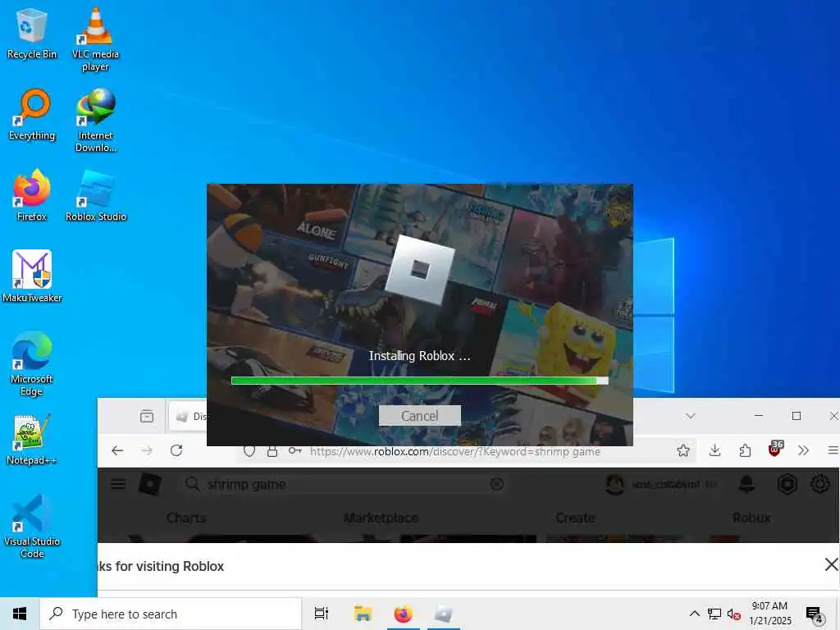The image size is (840, 630).
Task: Open Roblox site hamburger navigation menu
Action: pyautogui.click(x=118, y=484)
